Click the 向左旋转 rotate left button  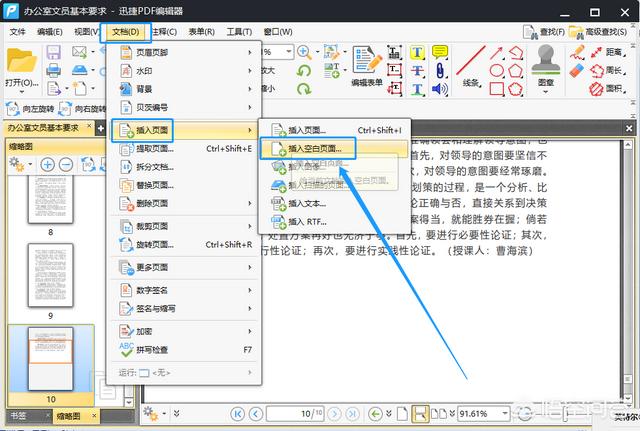click(30, 109)
